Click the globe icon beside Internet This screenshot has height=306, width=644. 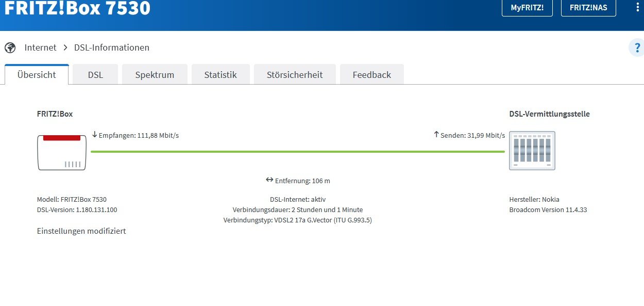pos(10,47)
